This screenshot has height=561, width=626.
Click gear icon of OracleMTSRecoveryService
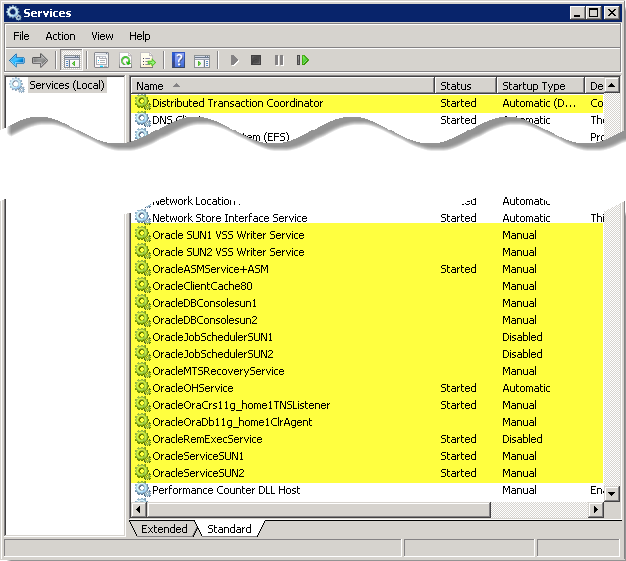click(x=142, y=371)
